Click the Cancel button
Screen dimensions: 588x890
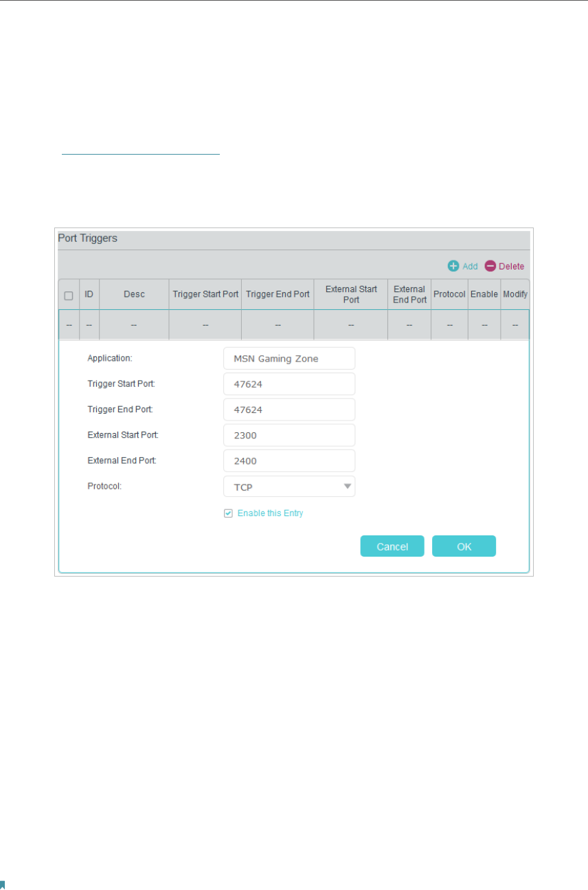[392, 546]
